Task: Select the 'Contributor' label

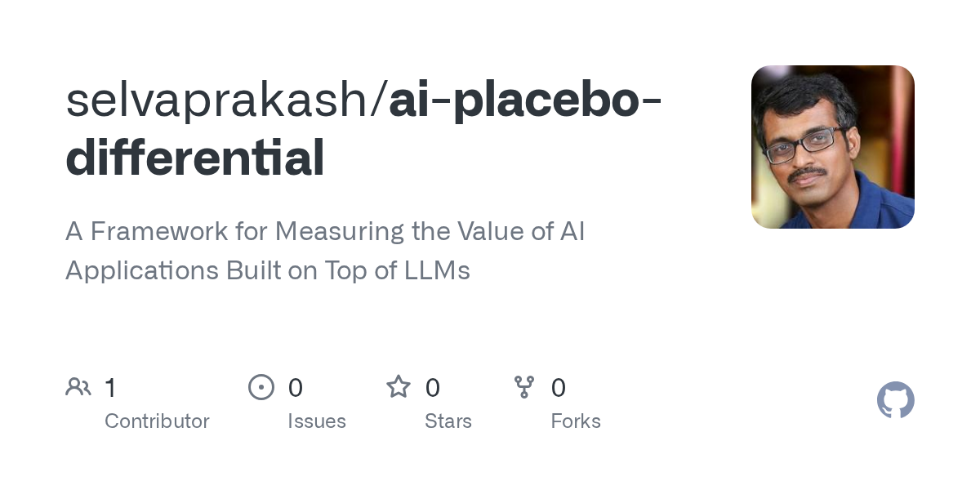Action: tap(157, 421)
